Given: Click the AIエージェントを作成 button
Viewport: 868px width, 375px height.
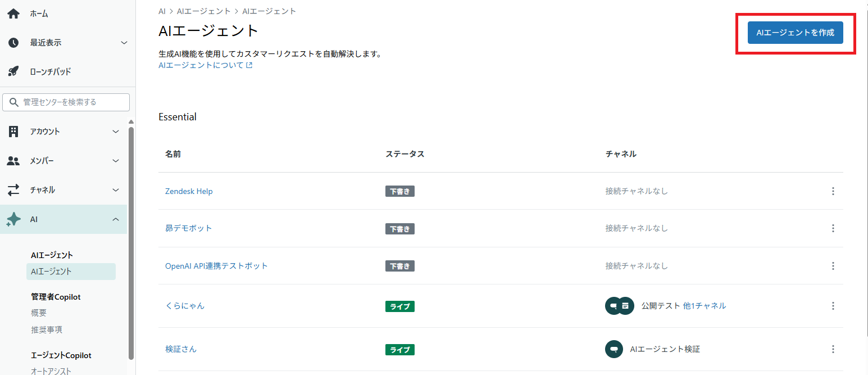Looking at the screenshot, I should (x=795, y=33).
